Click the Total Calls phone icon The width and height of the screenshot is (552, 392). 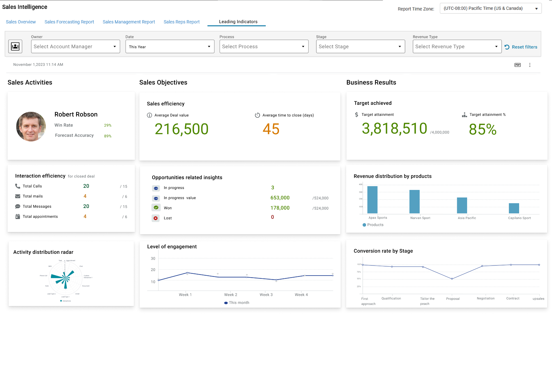(x=18, y=186)
